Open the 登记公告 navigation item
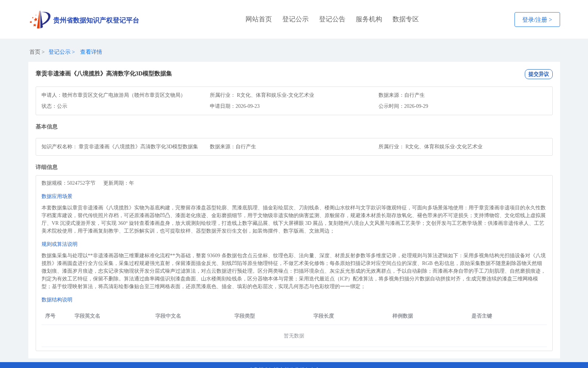The image size is (588, 368). coord(332,19)
